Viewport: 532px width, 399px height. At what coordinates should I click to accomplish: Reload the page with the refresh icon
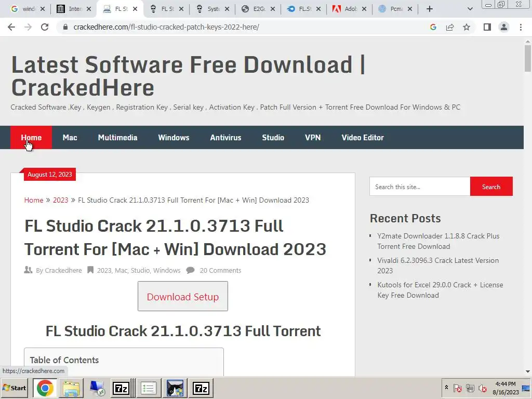pyautogui.click(x=45, y=27)
